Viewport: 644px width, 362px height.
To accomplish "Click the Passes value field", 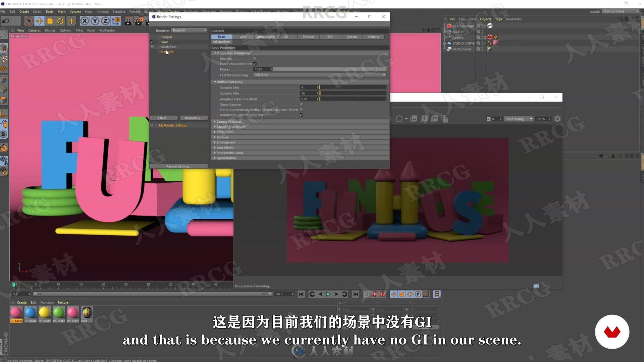I will (x=263, y=69).
